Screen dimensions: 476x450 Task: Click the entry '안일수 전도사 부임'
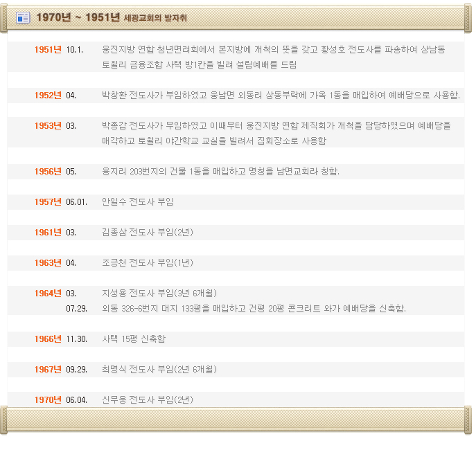pyautogui.click(x=137, y=201)
